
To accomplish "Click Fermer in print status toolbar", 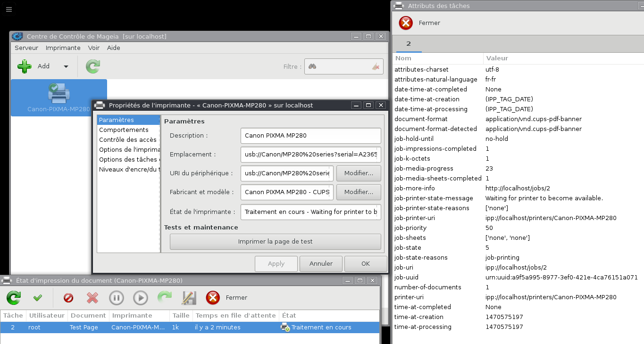I will click(x=226, y=298).
